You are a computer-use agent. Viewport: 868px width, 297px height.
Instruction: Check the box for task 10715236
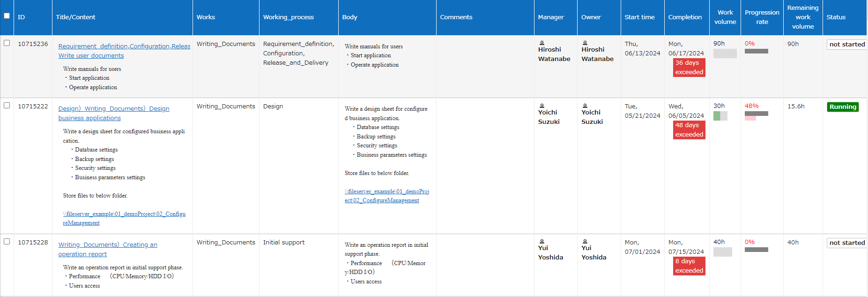7,43
